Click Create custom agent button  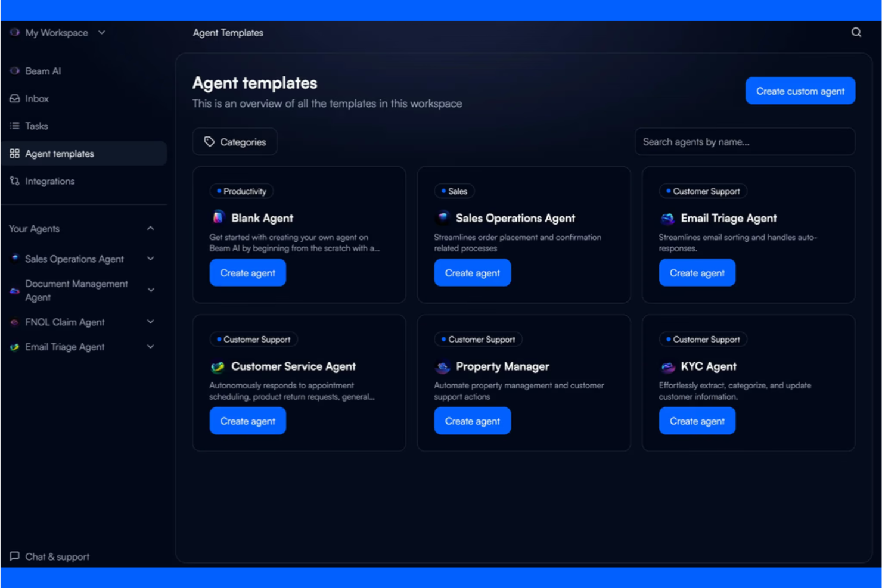[800, 91]
